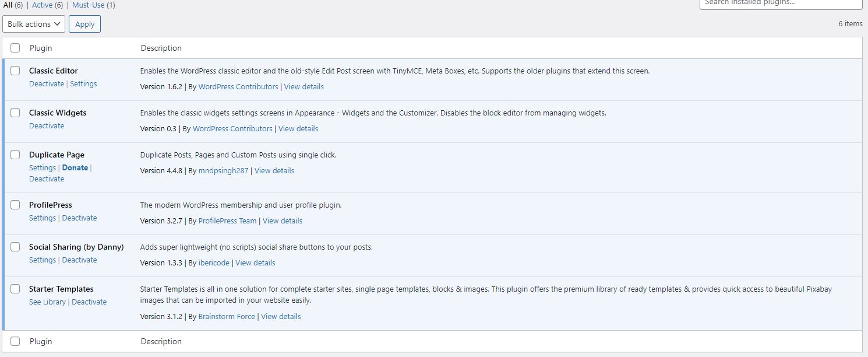Open WordPress Contributors link for Classic Editor
The image size is (868, 357).
(238, 86)
